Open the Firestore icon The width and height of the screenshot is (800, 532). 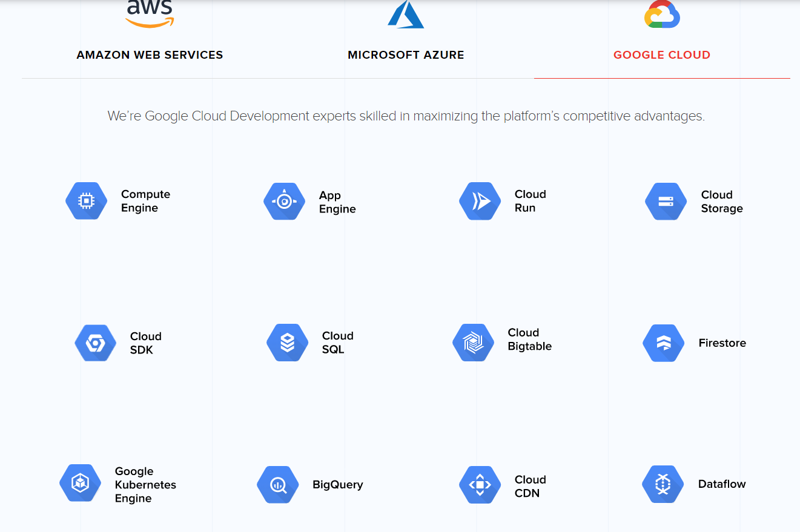663,343
